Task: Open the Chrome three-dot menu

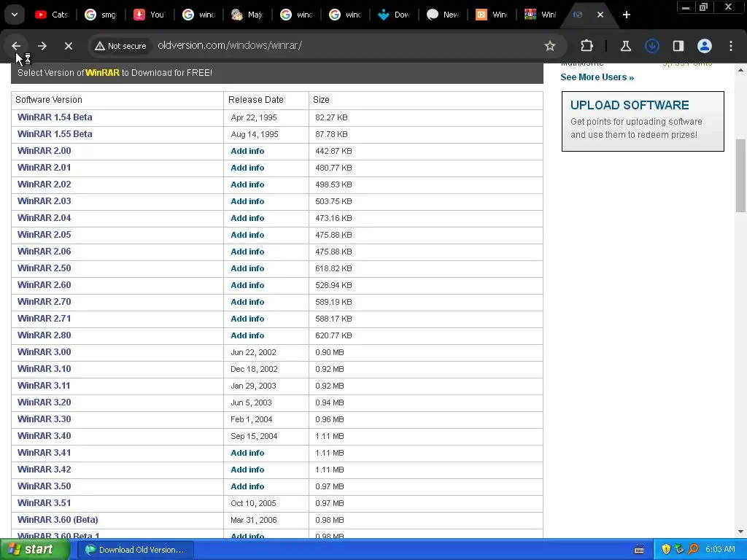Action: point(731,46)
